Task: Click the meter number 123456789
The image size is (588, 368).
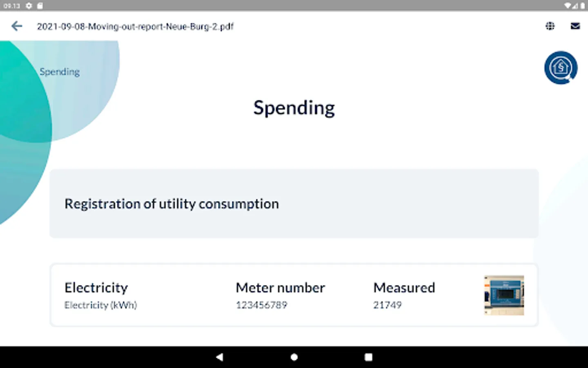Action: (x=261, y=305)
